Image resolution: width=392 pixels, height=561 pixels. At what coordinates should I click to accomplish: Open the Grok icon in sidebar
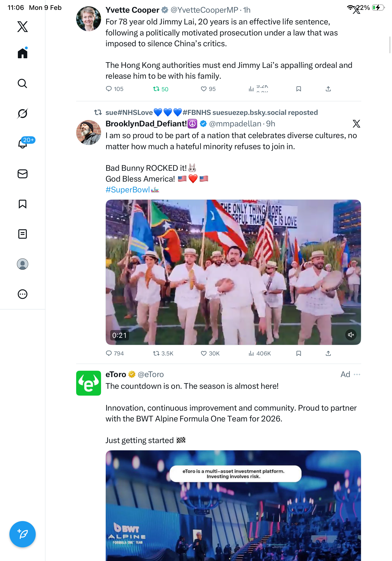click(x=23, y=113)
